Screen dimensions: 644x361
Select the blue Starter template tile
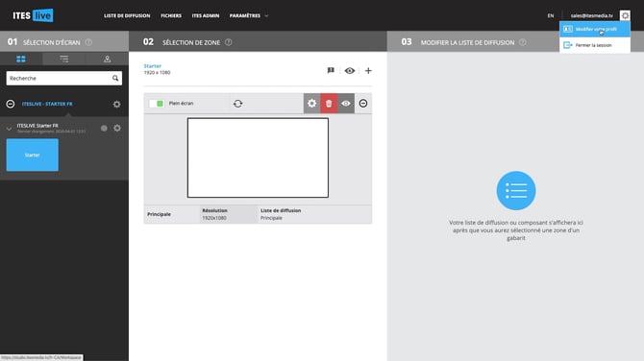coord(33,155)
